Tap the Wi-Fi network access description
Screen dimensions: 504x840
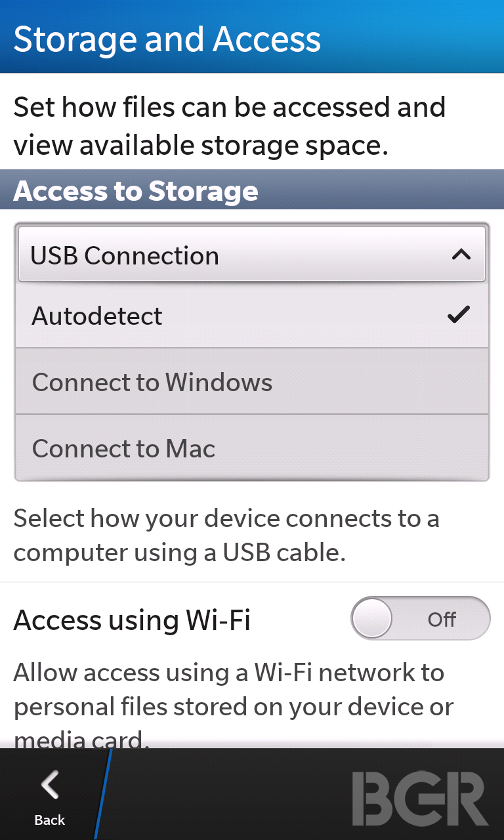click(234, 705)
